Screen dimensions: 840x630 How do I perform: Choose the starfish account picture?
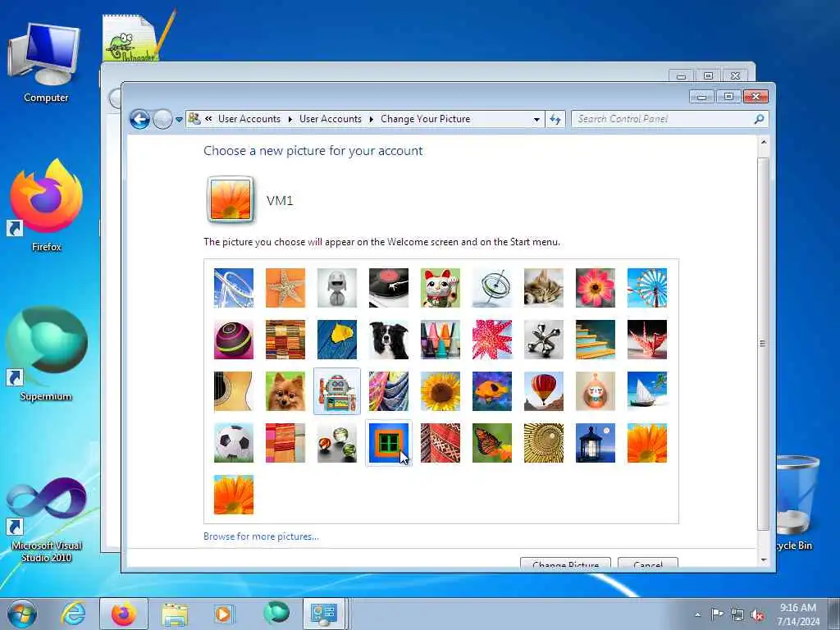pos(285,288)
